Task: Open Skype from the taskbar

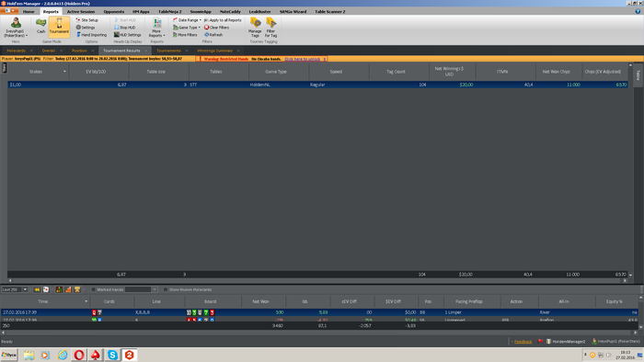Action: click(x=112, y=355)
